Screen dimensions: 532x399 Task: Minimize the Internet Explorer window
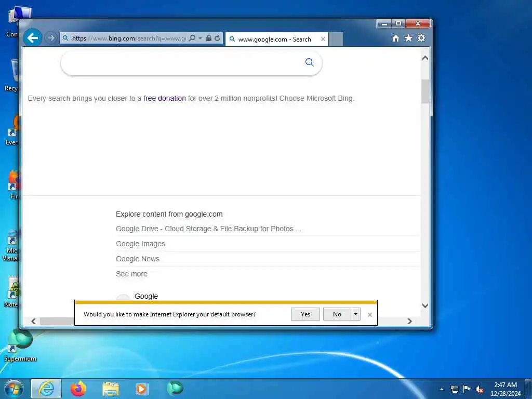coord(384,24)
